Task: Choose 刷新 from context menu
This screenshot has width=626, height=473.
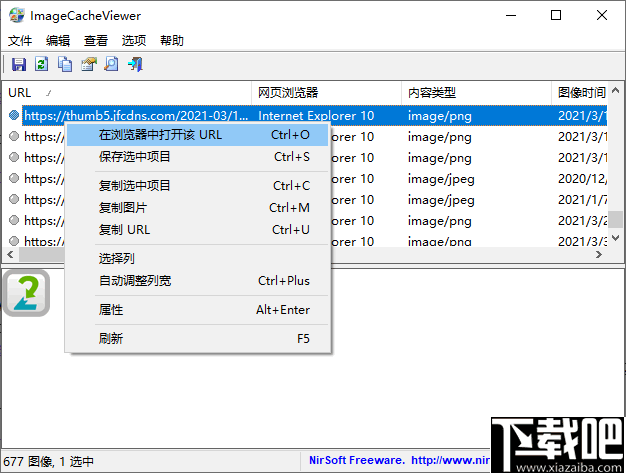Action: [198, 338]
